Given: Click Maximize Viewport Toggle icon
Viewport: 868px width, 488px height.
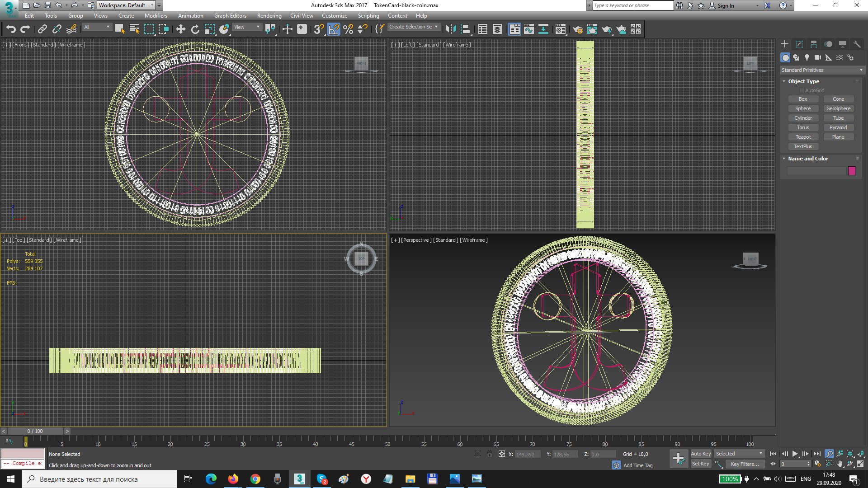Looking at the screenshot, I should 860,464.
